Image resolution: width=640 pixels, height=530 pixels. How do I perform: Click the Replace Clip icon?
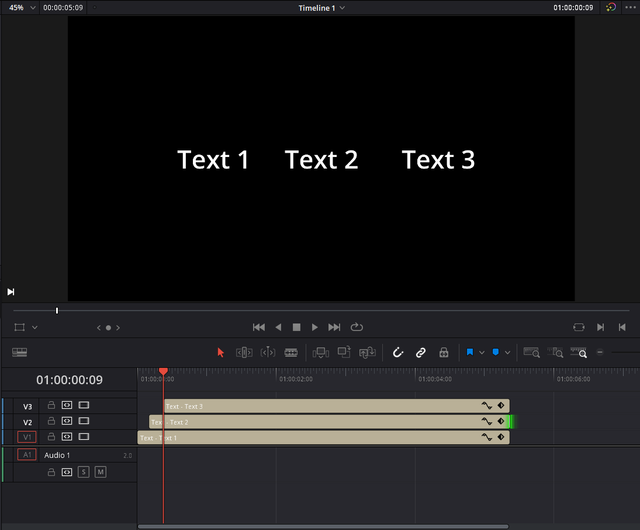click(367, 352)
